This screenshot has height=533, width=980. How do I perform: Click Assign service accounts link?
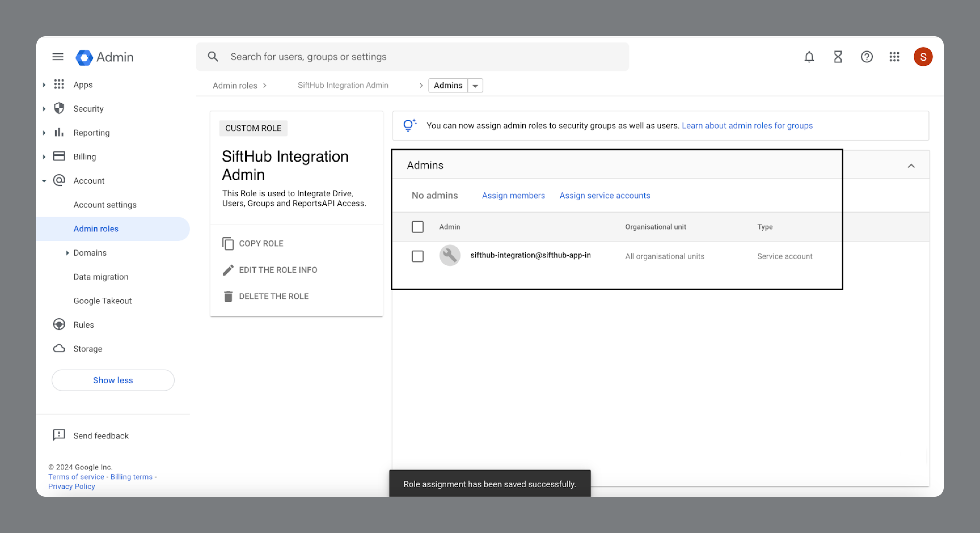(x=605, y=196)
